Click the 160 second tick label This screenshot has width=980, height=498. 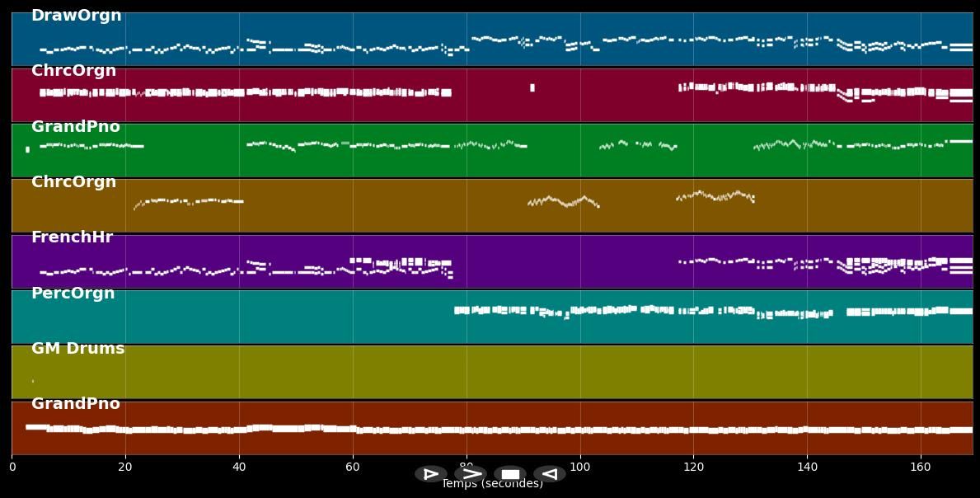921,467
